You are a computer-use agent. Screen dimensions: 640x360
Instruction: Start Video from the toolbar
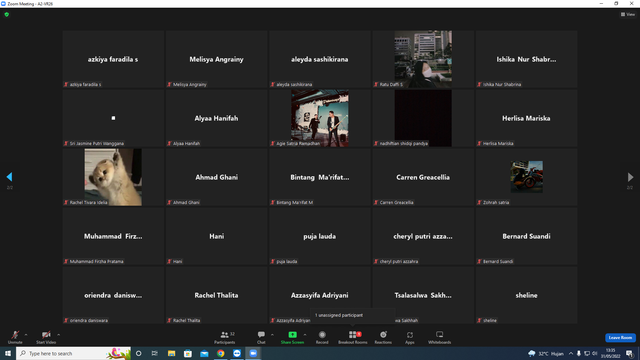point(46,337)
